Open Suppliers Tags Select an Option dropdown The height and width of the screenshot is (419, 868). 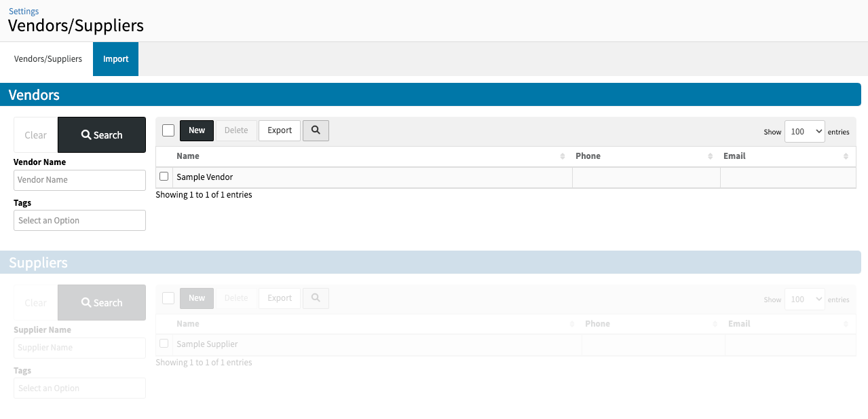[x=79, y=388]
